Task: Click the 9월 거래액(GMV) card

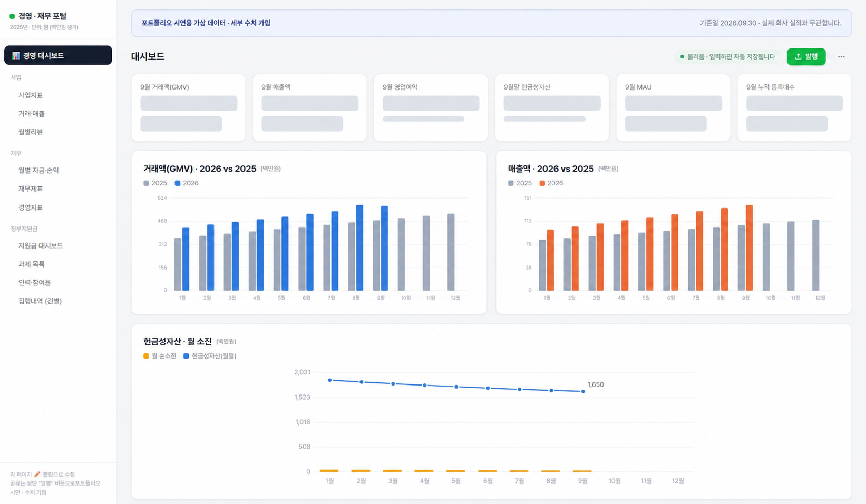Action: pos(188,108)
